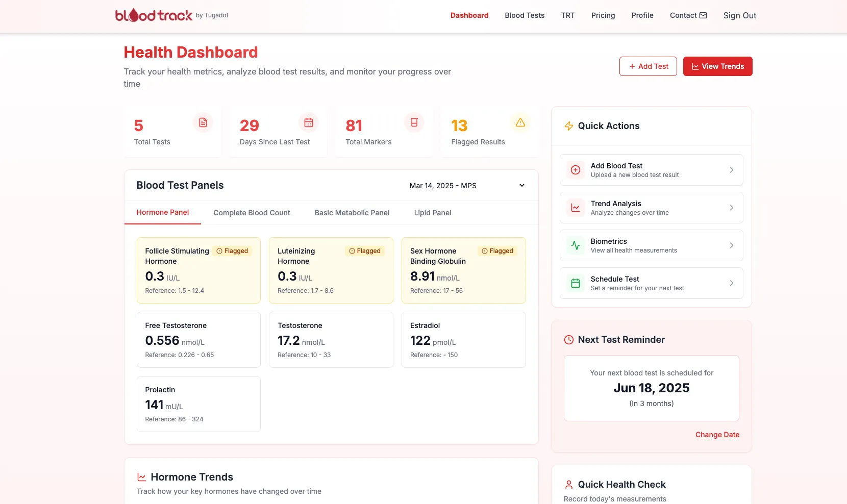
Task: Click the document icon on Total Tests card
Action: [x=203, y=122]
